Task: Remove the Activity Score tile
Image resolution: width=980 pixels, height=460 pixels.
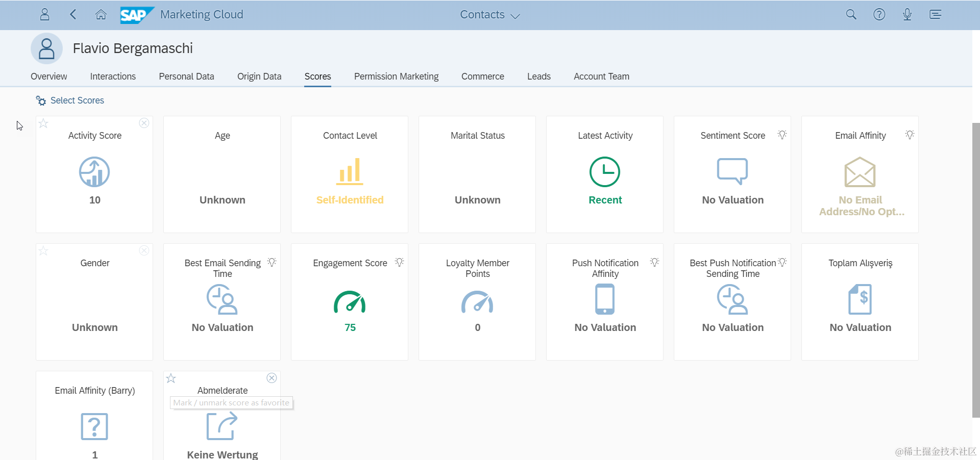Action: click(144, 123)
